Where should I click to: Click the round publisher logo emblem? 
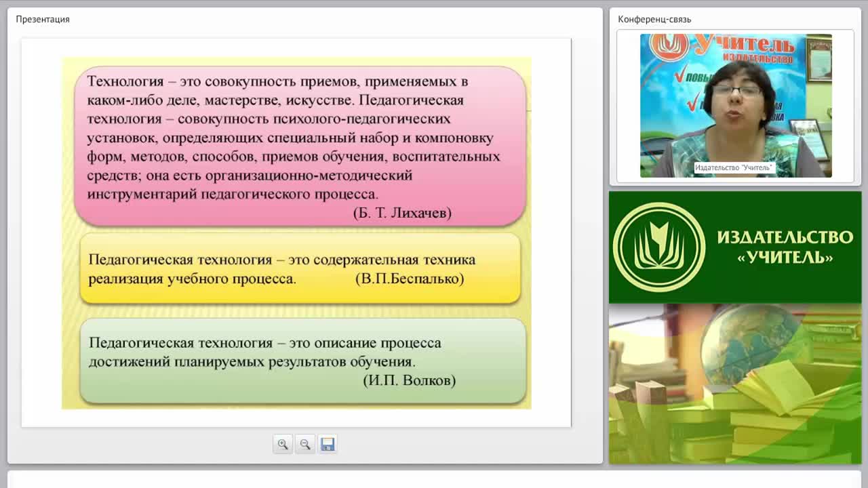658,247
